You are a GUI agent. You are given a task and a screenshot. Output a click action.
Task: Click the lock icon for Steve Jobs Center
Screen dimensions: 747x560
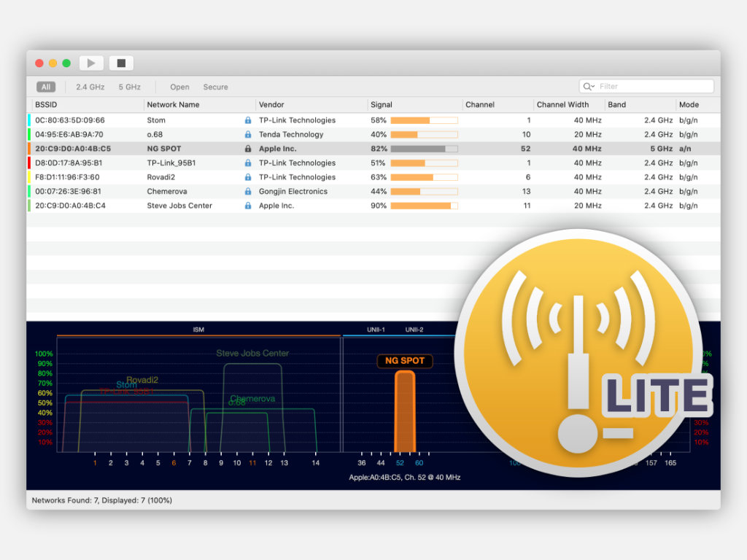pyautogui.click(x=248, y=206)
